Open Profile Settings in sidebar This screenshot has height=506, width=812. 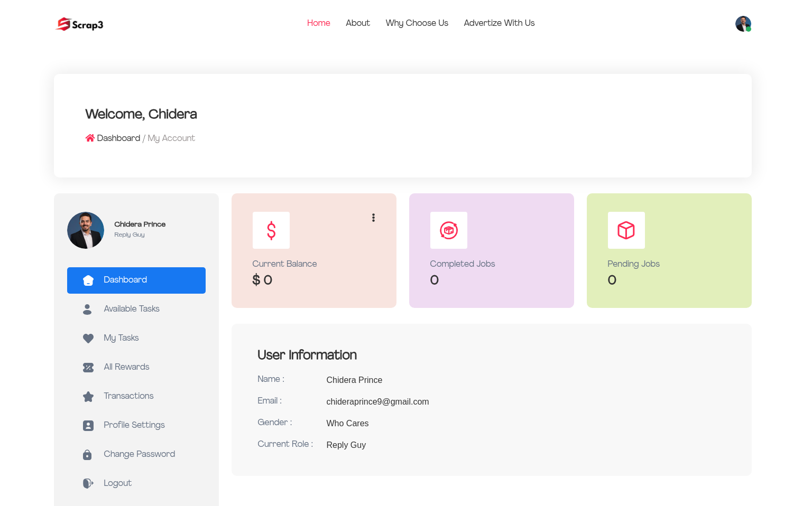pos(134,425)
